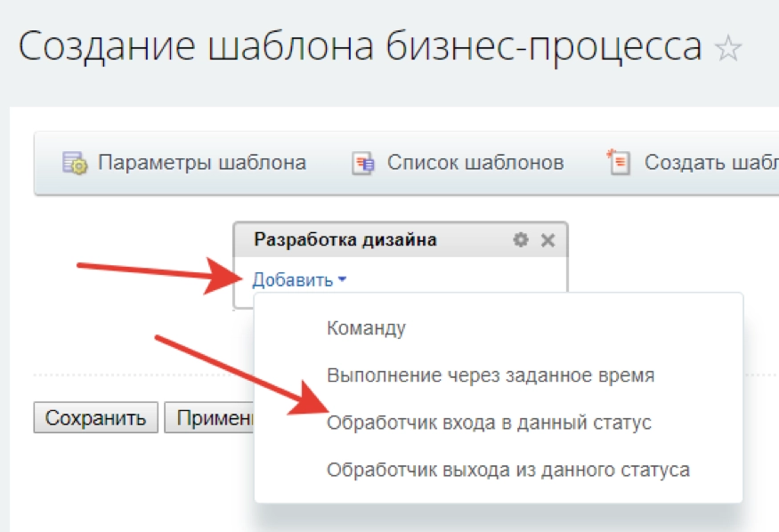Toggle the small arrow beside Добавить
Viewport: 779px width, 532px height.
(x=343, y=280)
